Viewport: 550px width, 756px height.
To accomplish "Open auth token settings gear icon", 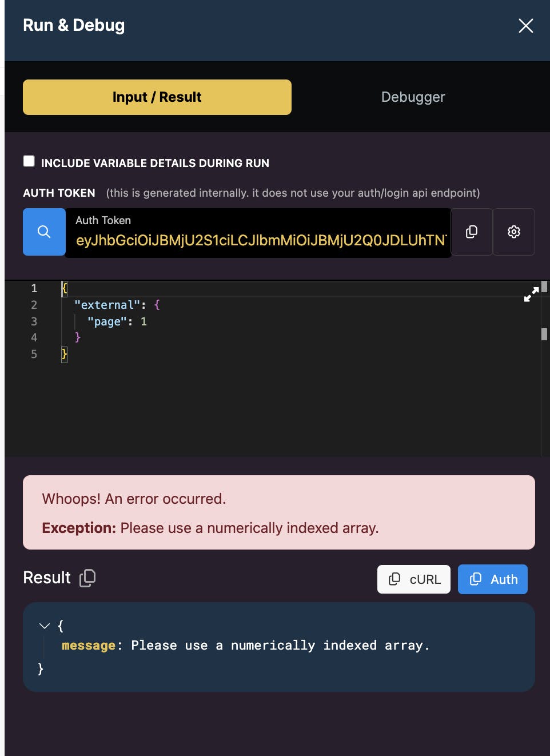I will coord(514,232).
